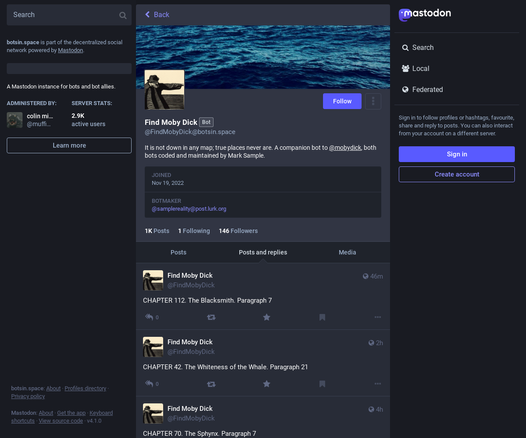Switch to the Posts tab
Screen dimensions: 526x438
(178, 252)
